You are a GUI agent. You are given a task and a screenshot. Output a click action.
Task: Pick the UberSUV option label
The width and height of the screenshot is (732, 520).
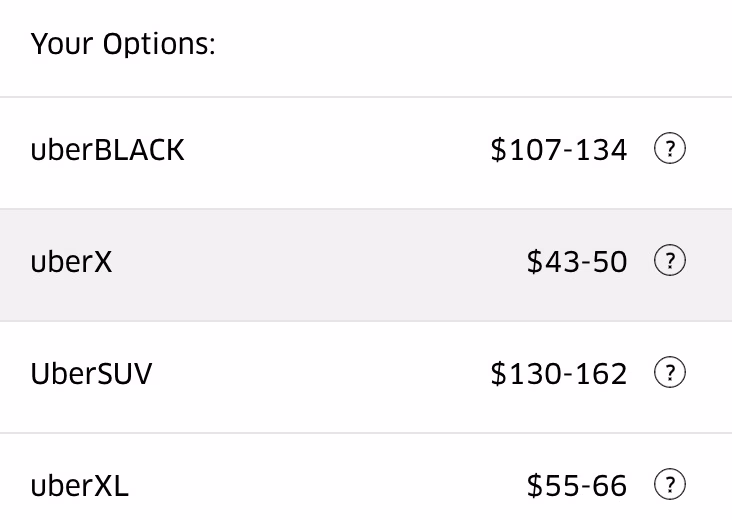tap(92, 374)
